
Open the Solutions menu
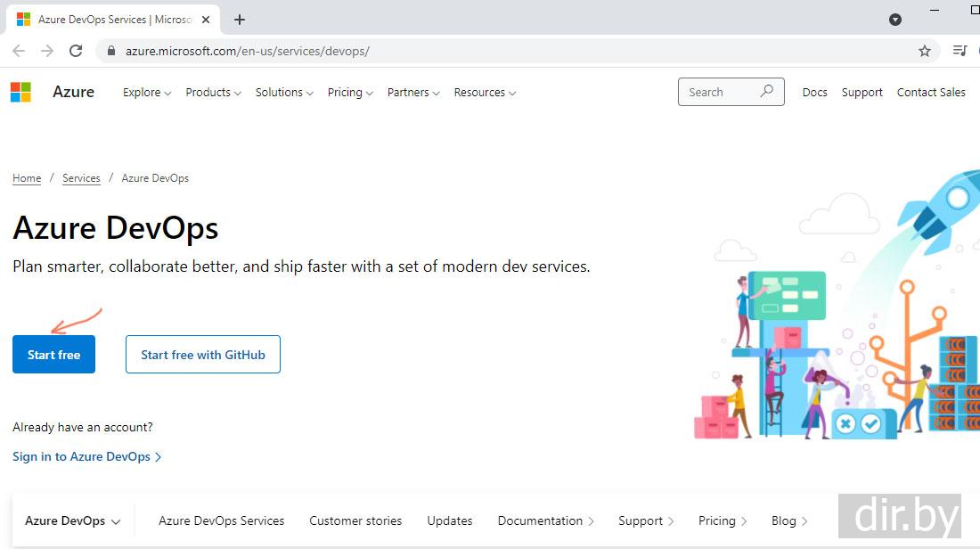click(x=284, y=93)
